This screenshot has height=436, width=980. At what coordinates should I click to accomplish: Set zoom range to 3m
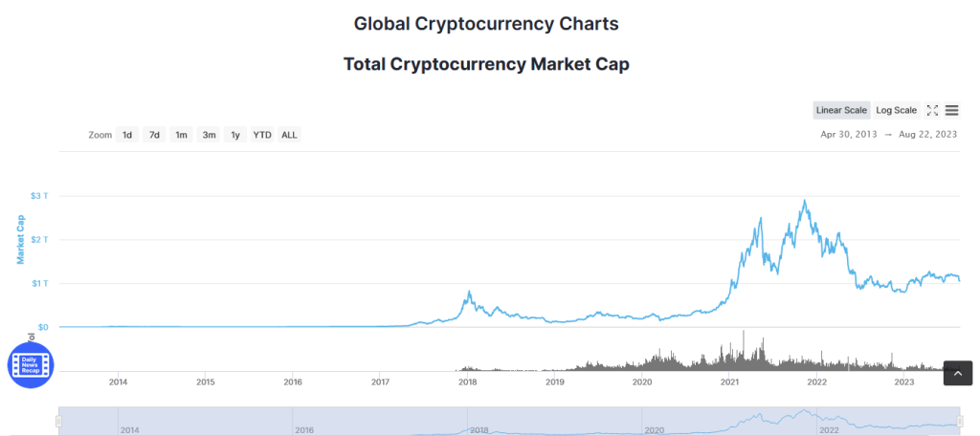tap(209, 134)
